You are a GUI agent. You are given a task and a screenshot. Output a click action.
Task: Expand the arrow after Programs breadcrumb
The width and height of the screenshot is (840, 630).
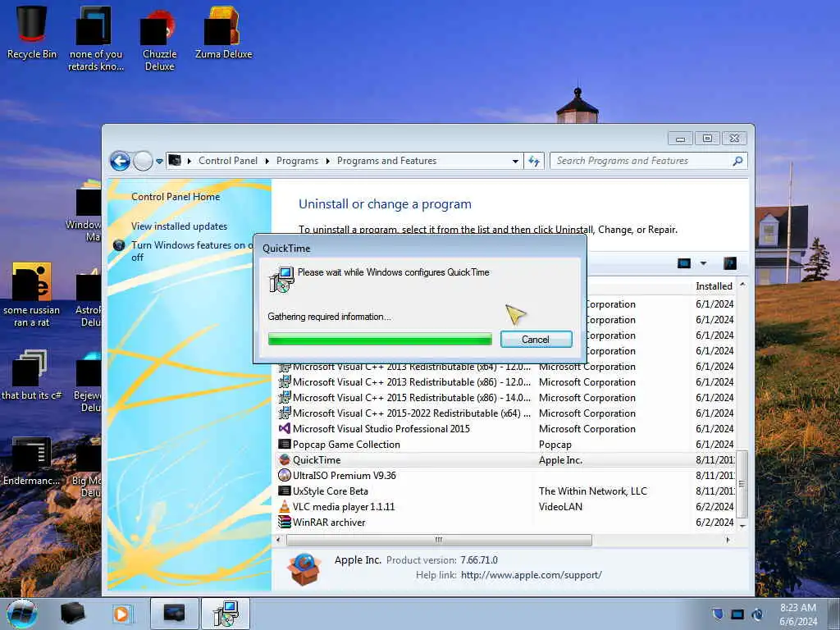click(328, 161)
